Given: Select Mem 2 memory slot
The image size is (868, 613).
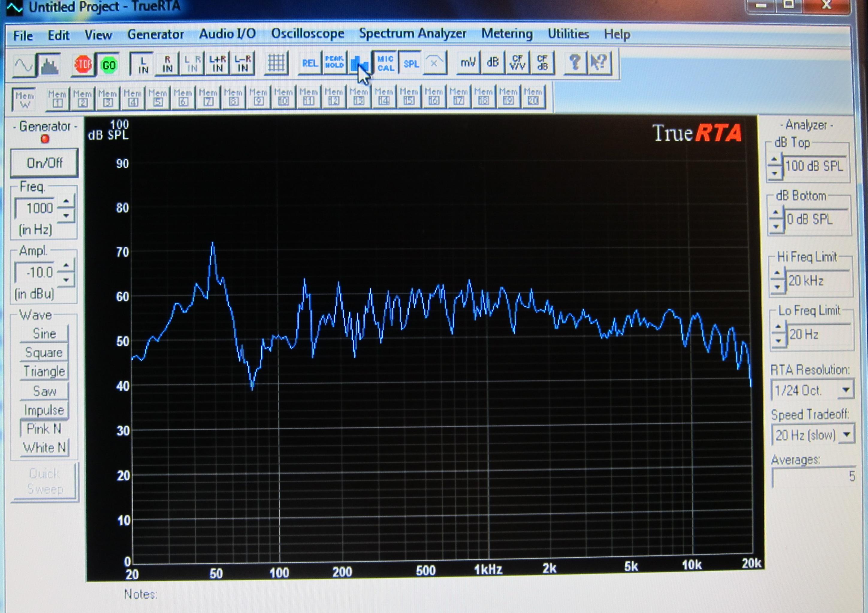Looking at the screenshot, I should (82, 99).
